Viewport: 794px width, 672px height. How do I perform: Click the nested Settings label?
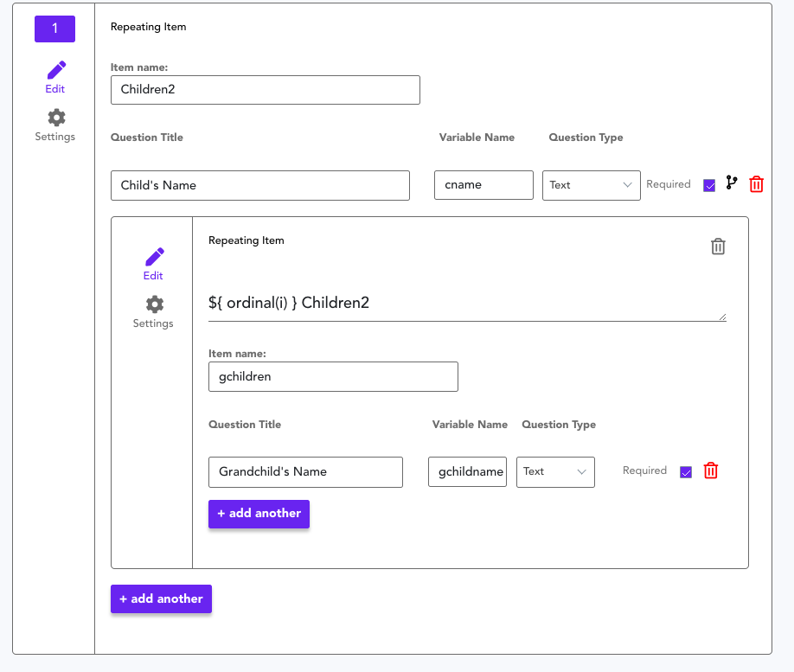153,323
